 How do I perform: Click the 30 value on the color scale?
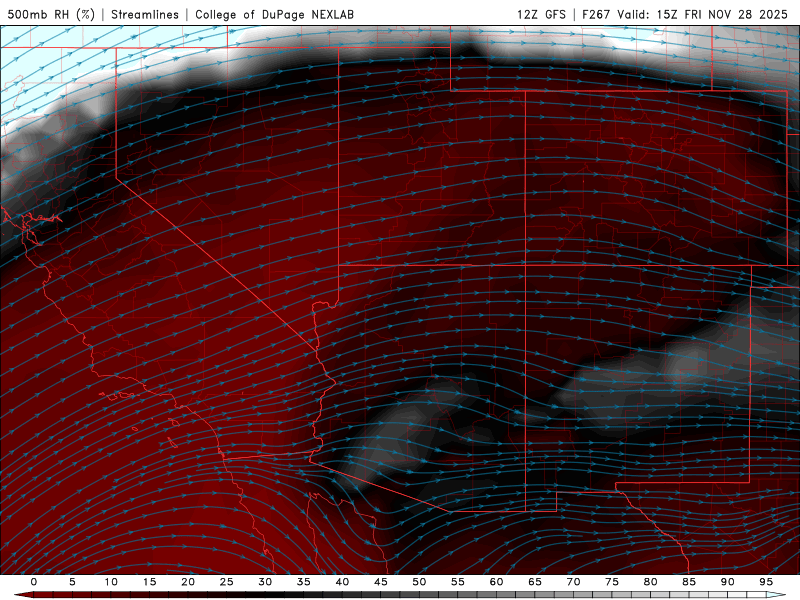pos(265,582)
